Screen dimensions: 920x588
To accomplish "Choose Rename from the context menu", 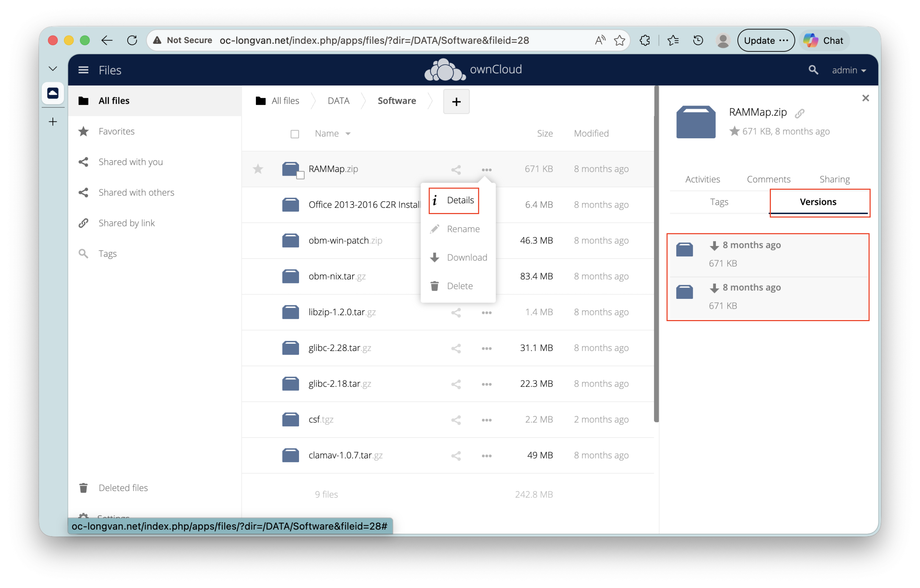I will click(463, 229).
